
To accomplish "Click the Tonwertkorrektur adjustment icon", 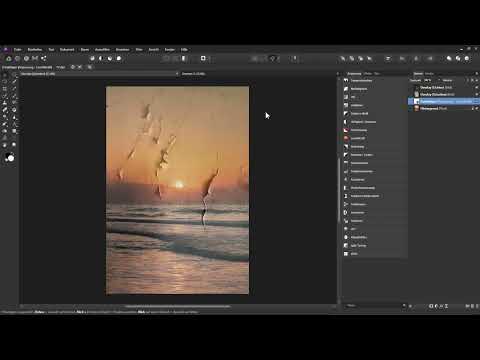I will pos(346,80).
